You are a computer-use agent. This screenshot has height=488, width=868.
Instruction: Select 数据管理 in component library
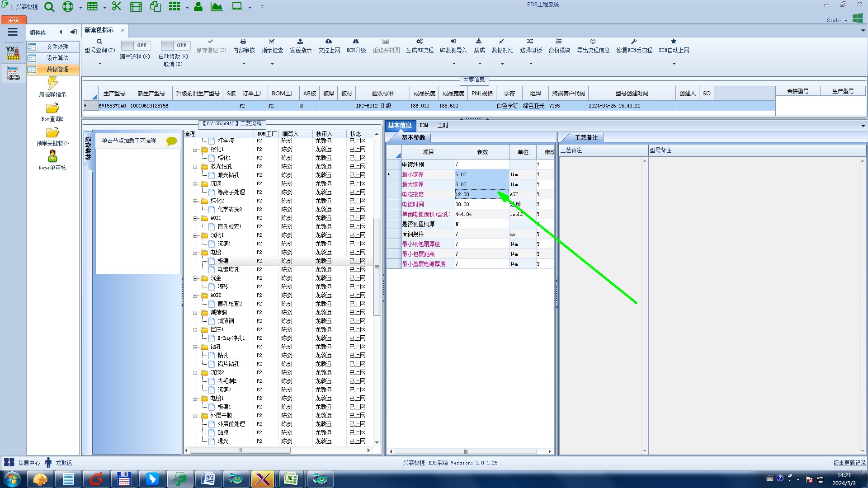pos(57,70)
